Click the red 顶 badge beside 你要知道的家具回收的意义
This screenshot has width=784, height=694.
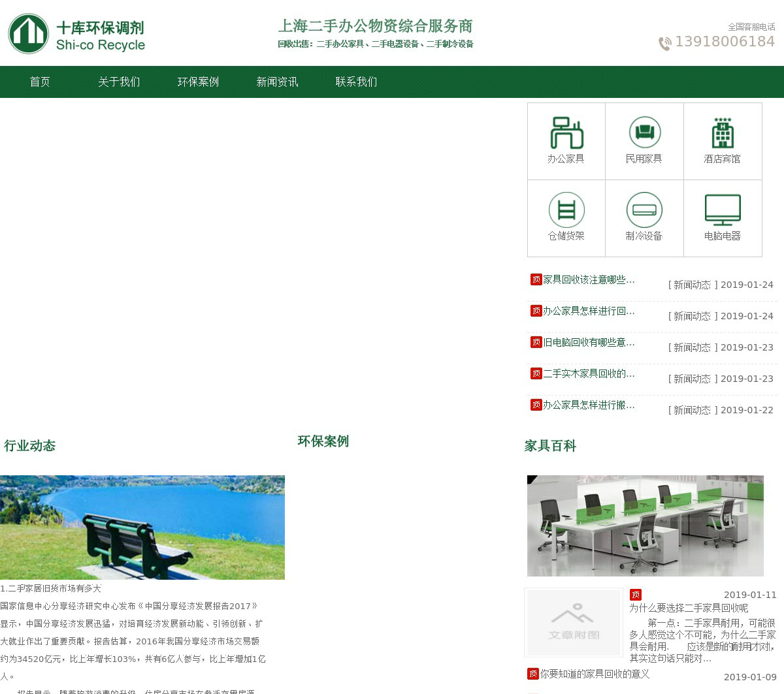(533, 674)
